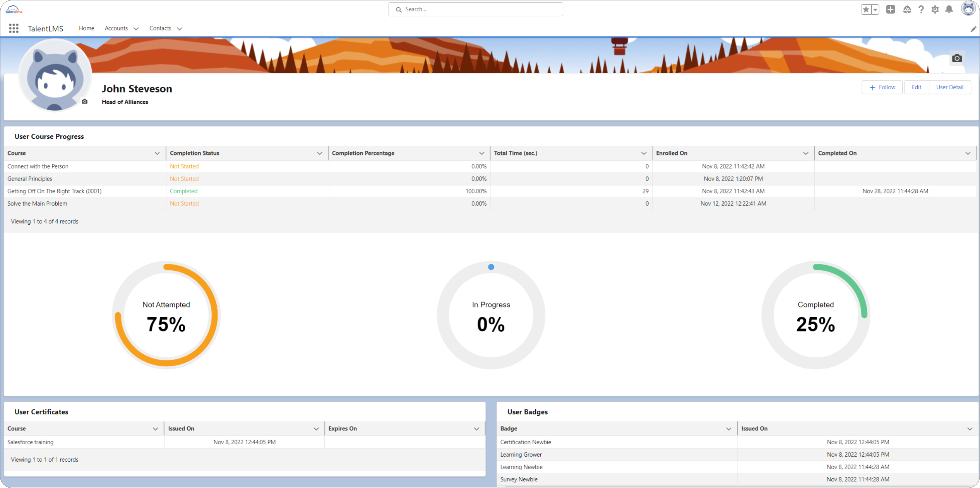Click the banner photo camera icon

(957, 58)
